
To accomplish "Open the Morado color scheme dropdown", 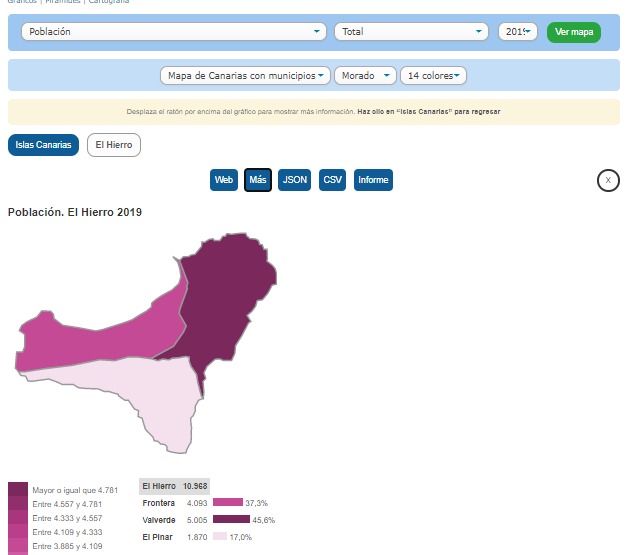I will point(365,76).
